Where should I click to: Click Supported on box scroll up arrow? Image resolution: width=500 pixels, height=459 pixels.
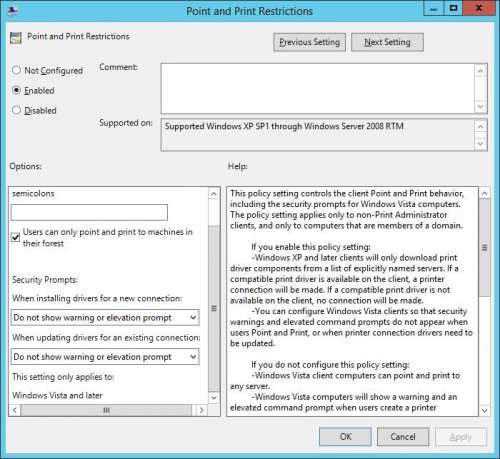tap(480, 126)
